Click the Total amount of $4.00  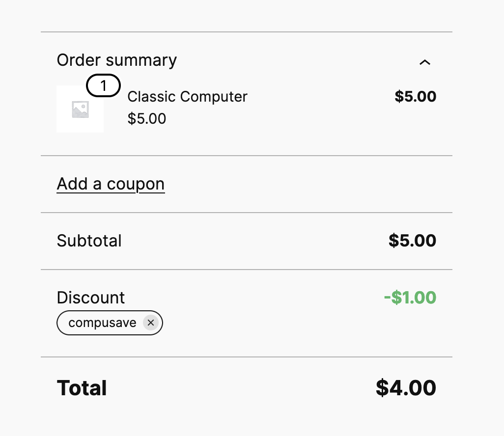tap(406, 387)
